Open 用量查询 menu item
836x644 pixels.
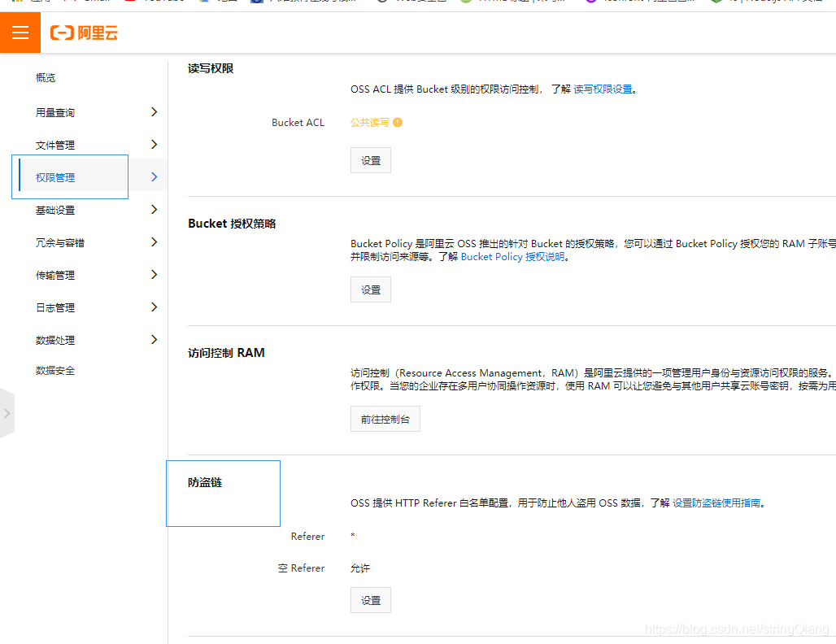coord(55,112)
